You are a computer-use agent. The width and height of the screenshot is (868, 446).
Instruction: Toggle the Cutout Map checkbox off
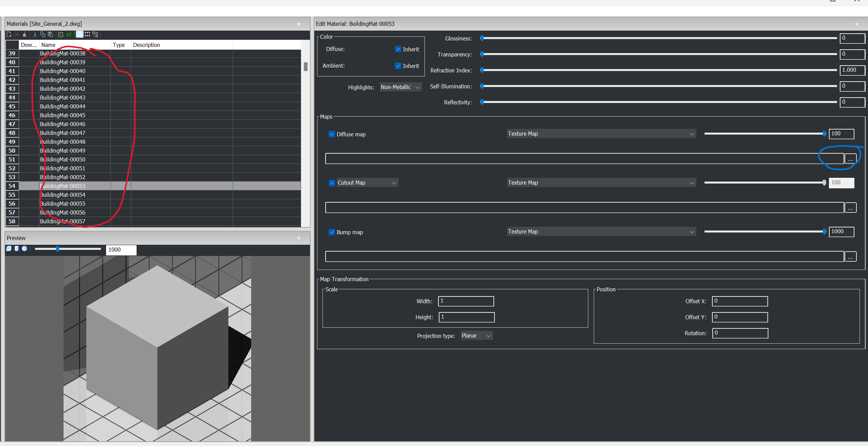(331, 183)
